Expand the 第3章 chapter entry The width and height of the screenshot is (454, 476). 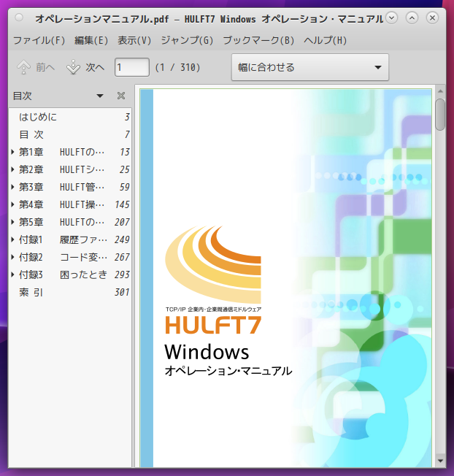12,187
